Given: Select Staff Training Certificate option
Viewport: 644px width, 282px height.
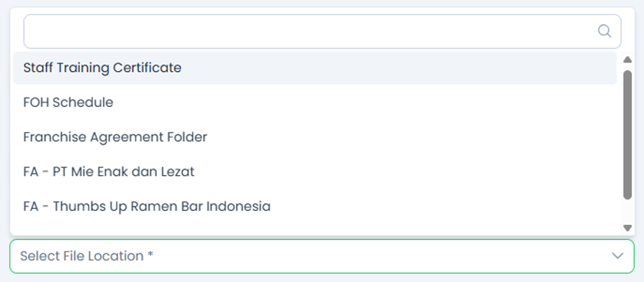Looking at the screenshot, I should click(102, 68).
